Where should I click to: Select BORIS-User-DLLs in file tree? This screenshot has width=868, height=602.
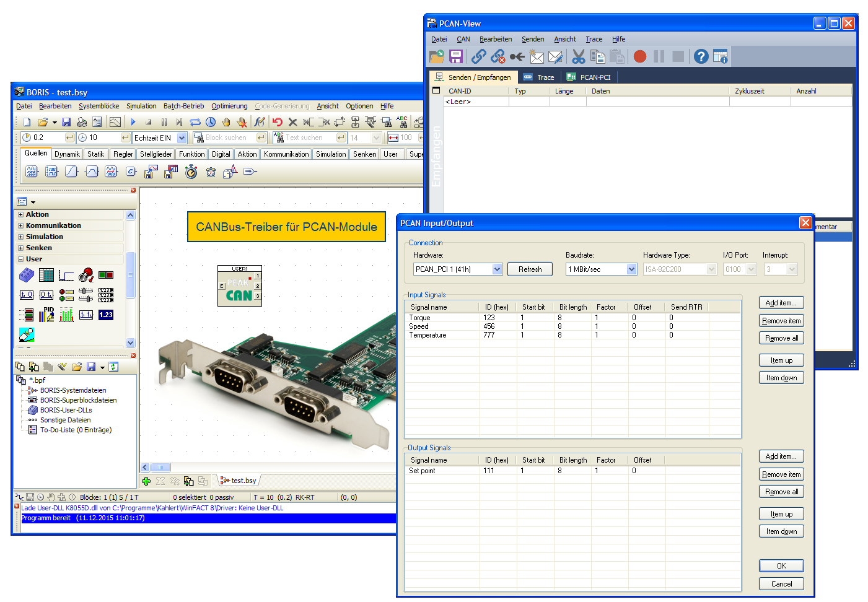tap(66, 410)
